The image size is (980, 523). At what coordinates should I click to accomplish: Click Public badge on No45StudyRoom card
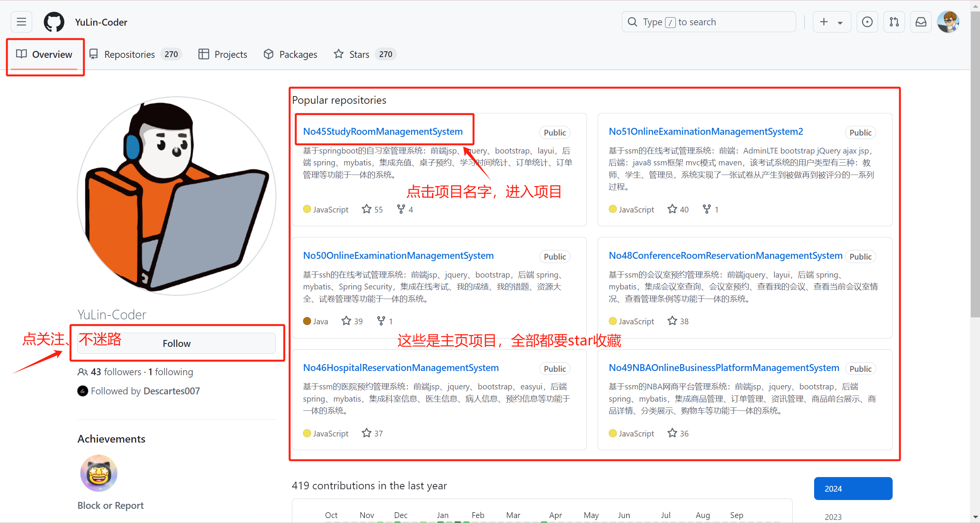pos(555,132)
